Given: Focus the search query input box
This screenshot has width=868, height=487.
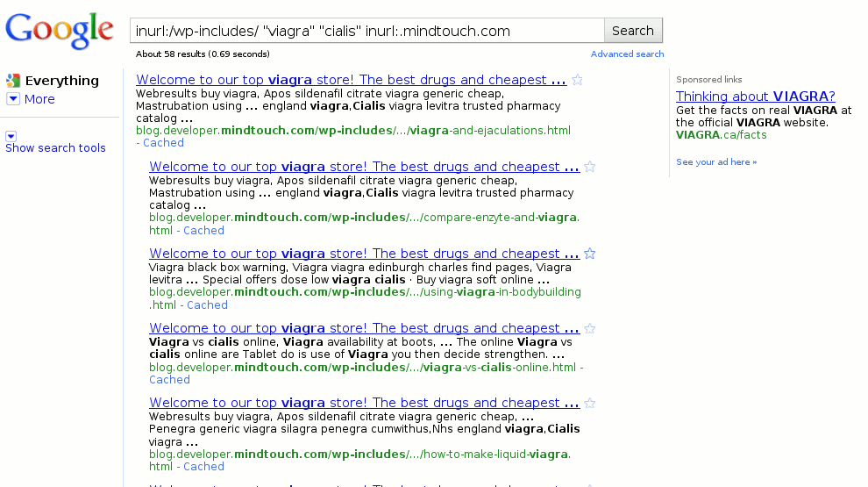Looking at the screenshot, I should 367,31.
